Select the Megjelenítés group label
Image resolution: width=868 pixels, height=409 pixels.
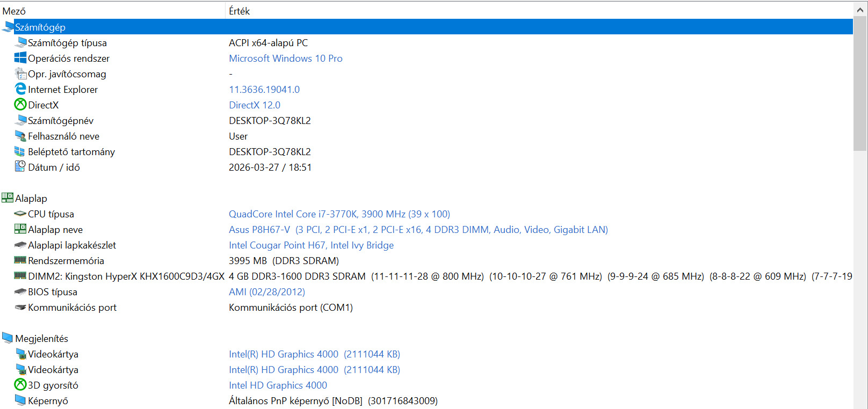point(41,338)
